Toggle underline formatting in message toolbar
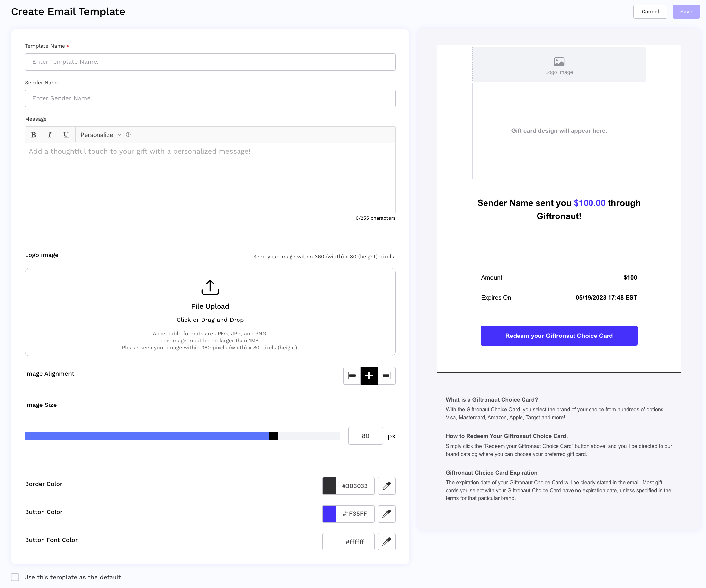706x588 pixels. pos(66,135)
